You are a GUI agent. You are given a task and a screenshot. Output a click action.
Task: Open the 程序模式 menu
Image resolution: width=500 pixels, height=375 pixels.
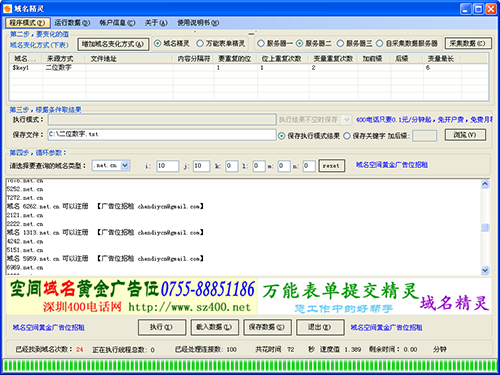coord(27,23)
